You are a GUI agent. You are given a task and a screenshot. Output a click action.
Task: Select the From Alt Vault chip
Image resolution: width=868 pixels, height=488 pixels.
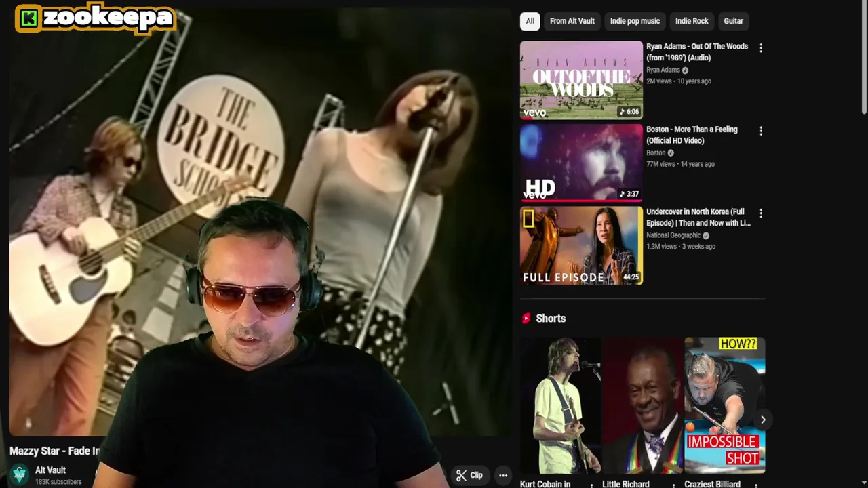pyautogui.click(x=572, y=21)
